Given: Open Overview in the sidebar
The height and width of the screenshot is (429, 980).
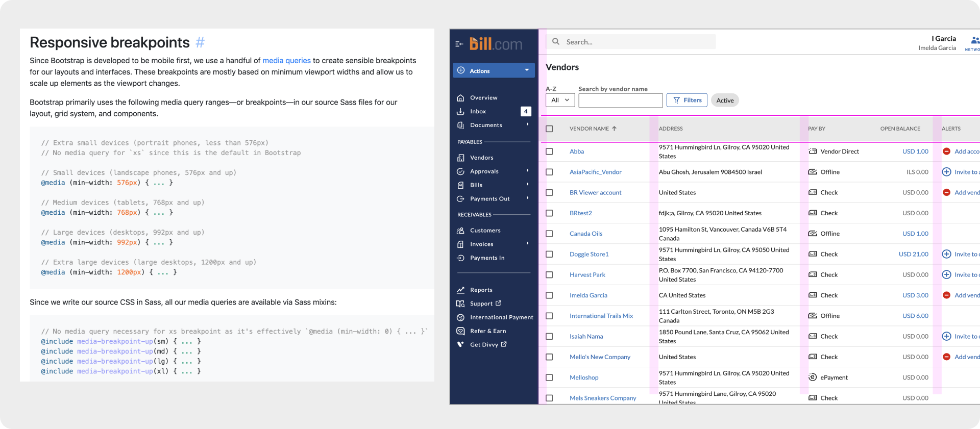Looking at the screenshot, I should point(483,97).
